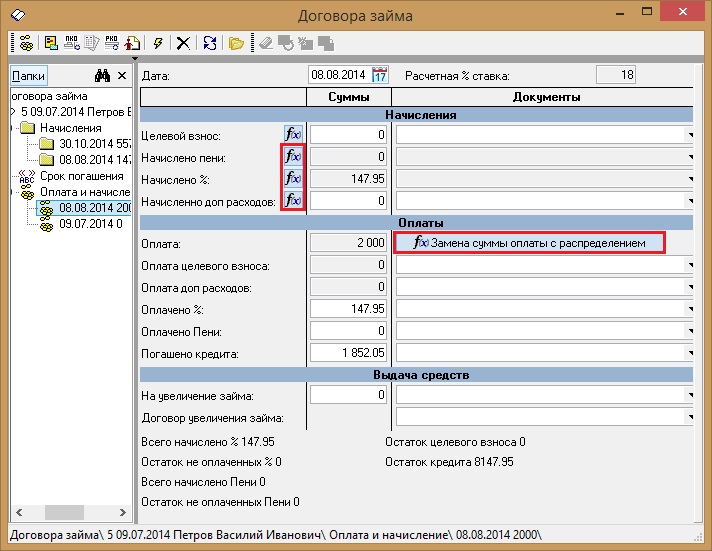712x551 pixels.
Task: Open the Оплата целевого взноса documents dropdown
Action: (690, 265)
